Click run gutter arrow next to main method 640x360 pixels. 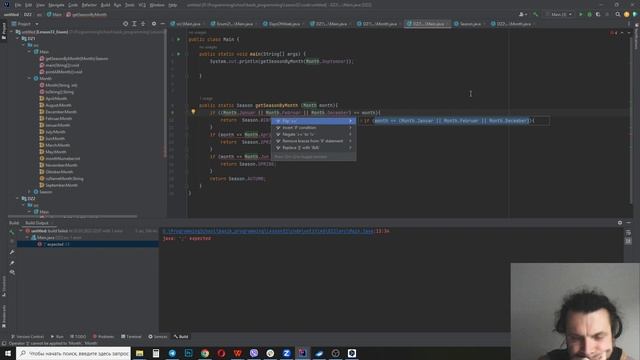click(178, 54)
